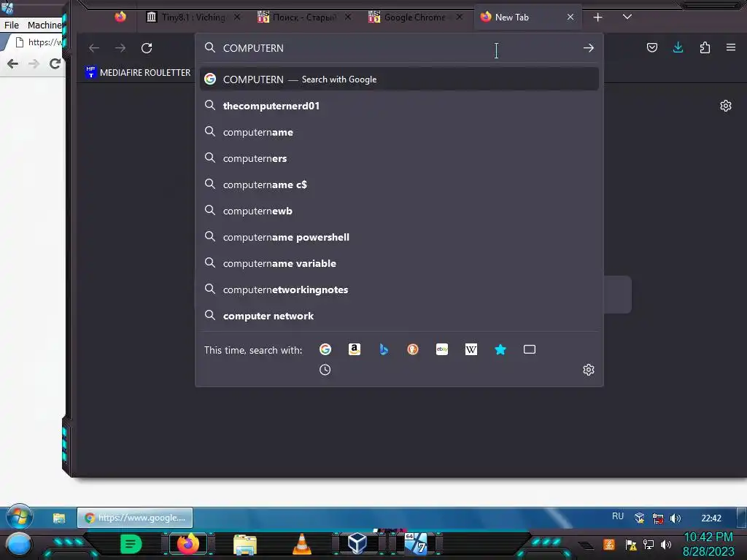Search this time with DuckDuckGo
Image resolution: width=747 pixels, height=560 pixels.
tap(413, 349)
